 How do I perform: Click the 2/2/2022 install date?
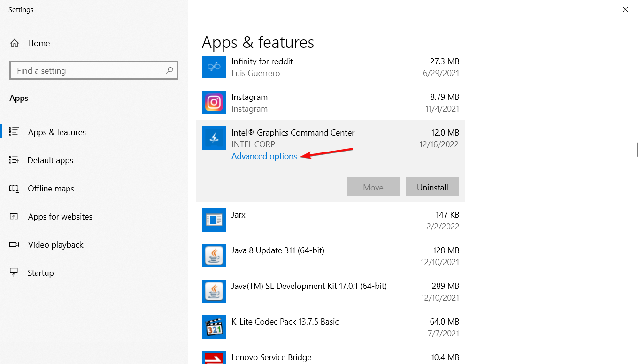[x=443, y=227]
